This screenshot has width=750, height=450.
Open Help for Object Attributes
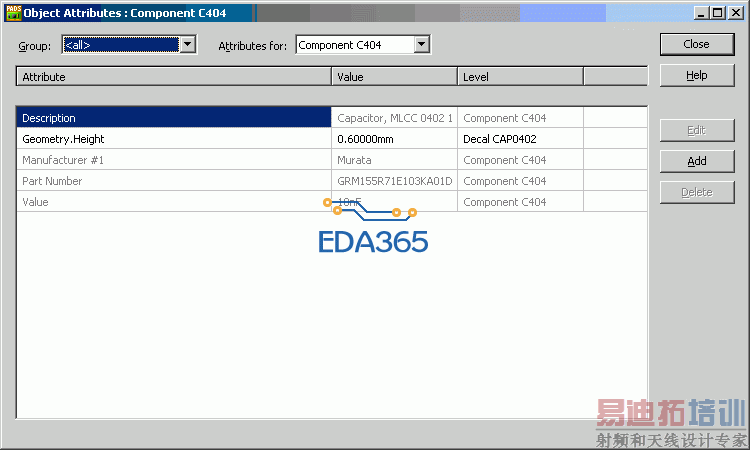point(697,76)
